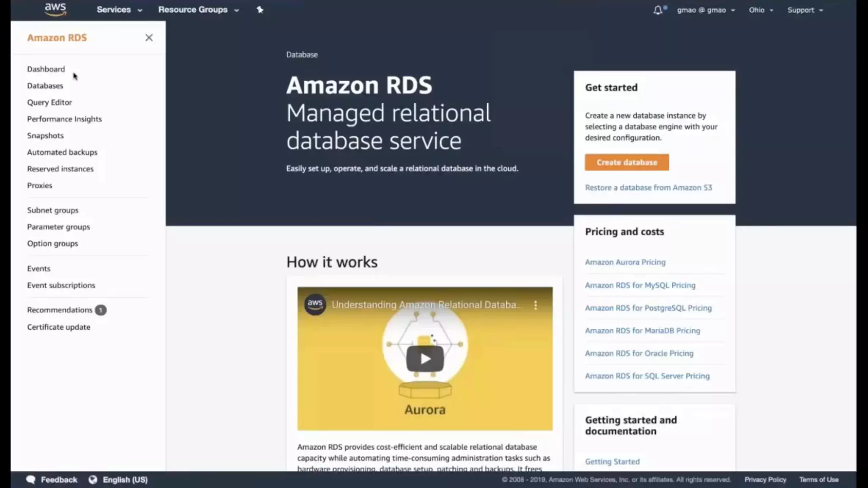Click the AWS logo home icon
Image resolution: width=868 pixels, height=488 pixels.
pos(56,9)
